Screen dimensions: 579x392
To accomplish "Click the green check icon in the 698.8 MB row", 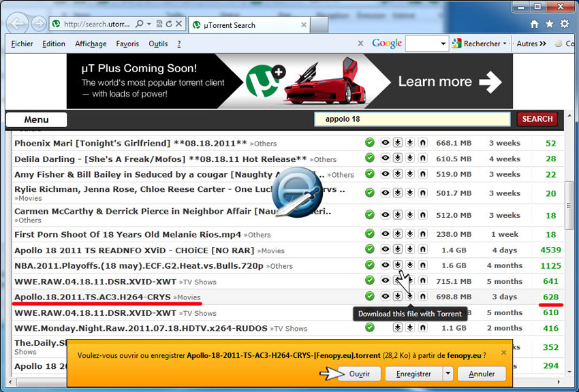I will 370,296.
